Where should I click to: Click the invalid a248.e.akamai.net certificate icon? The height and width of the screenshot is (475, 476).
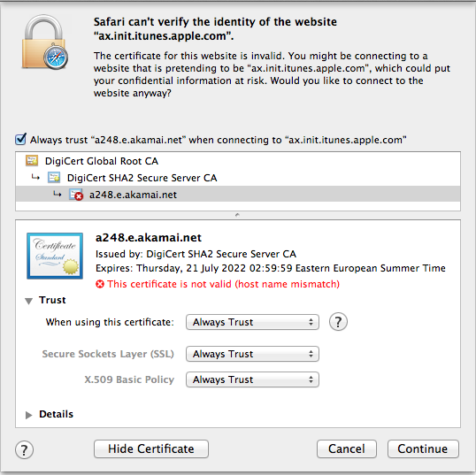coord(76,195)
